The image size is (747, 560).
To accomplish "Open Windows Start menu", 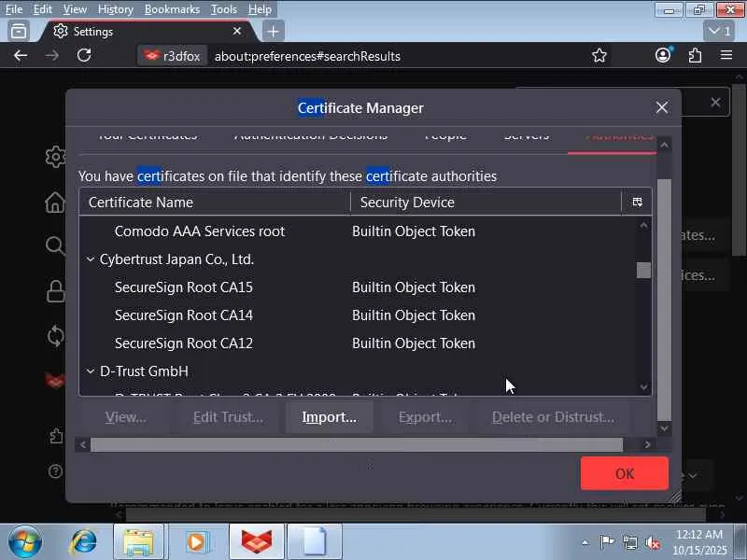I will [24, 542].
